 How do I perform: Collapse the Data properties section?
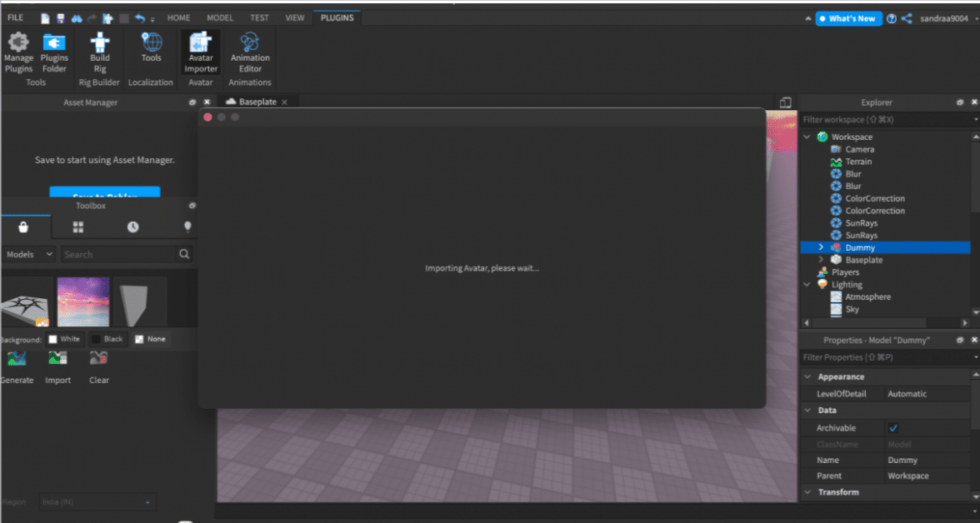(808, 410)
